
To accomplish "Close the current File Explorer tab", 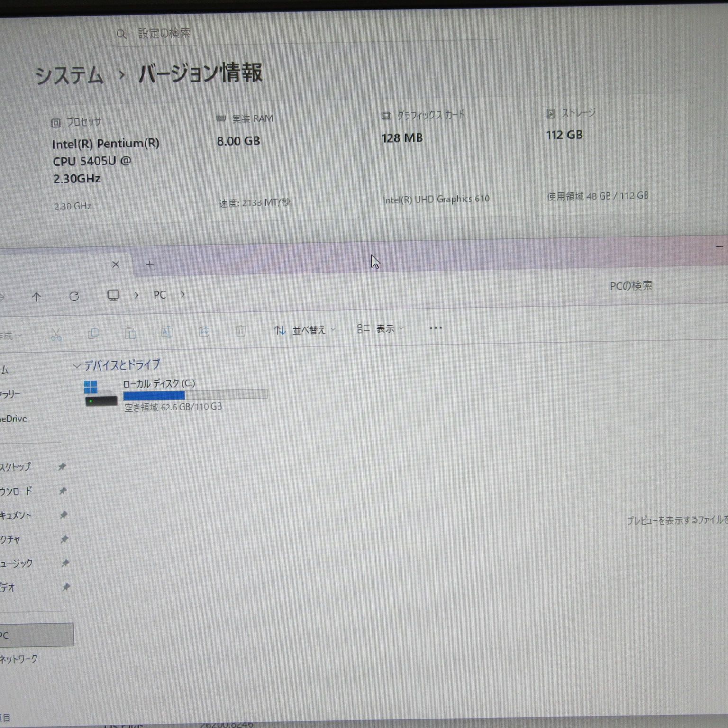I will pyautogui.click(x=116, y=264).
